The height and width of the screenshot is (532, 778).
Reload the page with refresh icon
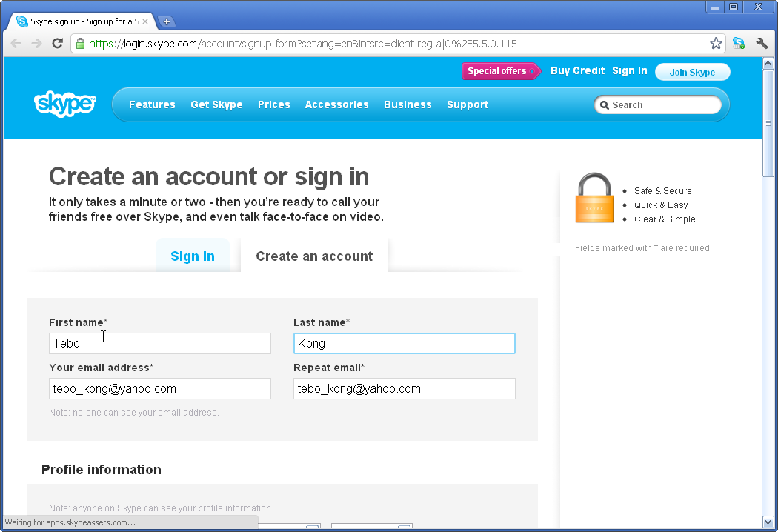[58, 44]
